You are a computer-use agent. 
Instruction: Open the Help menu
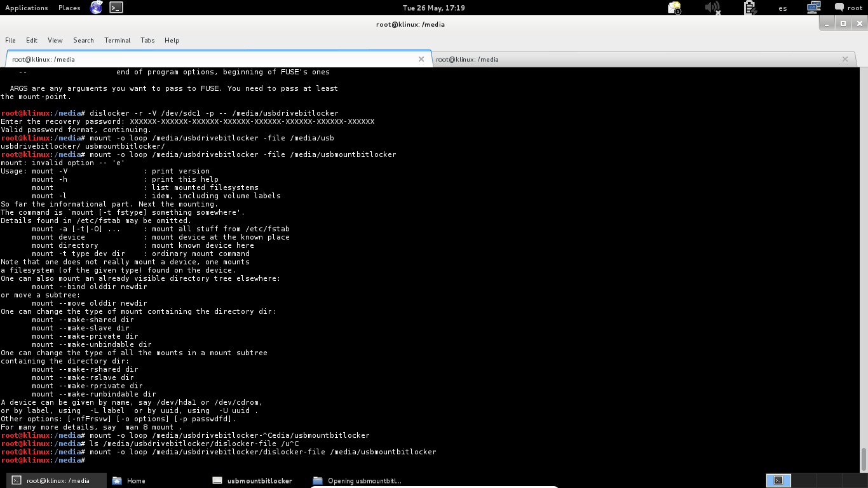pyautogui.click(x=172, y=40)
